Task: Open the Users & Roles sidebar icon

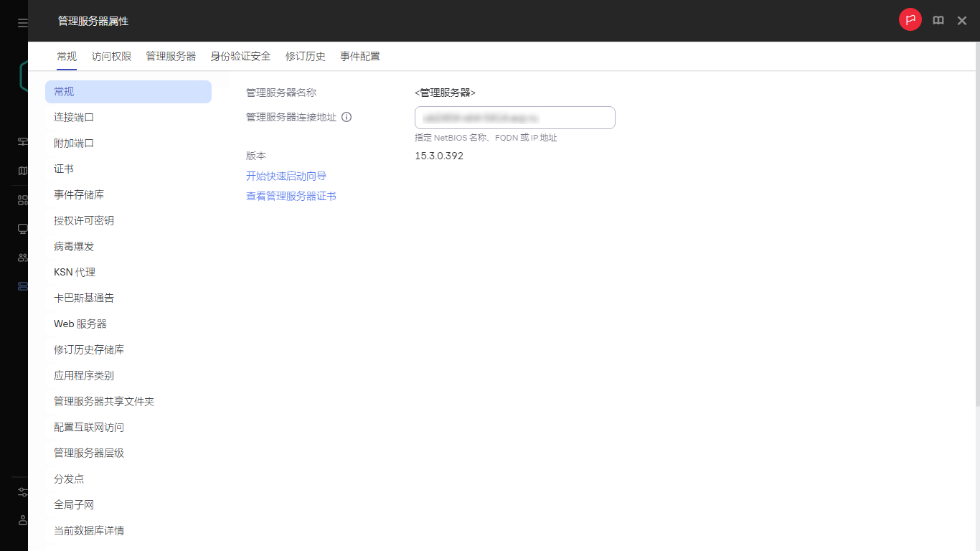Action: click(x=22, y=257)
